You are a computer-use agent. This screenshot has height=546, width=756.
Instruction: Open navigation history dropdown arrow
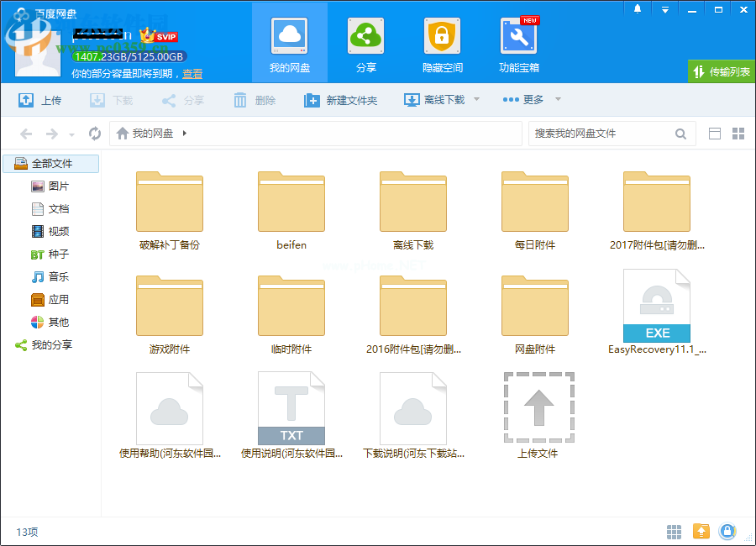[x=72, y=134]
